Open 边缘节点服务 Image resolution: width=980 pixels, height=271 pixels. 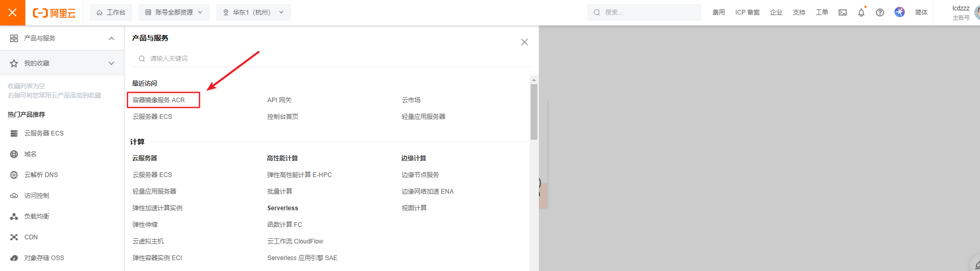coord(420,175)
